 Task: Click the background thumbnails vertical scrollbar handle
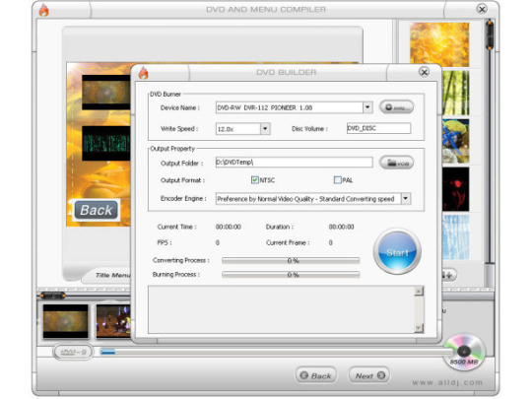[490, 34]
